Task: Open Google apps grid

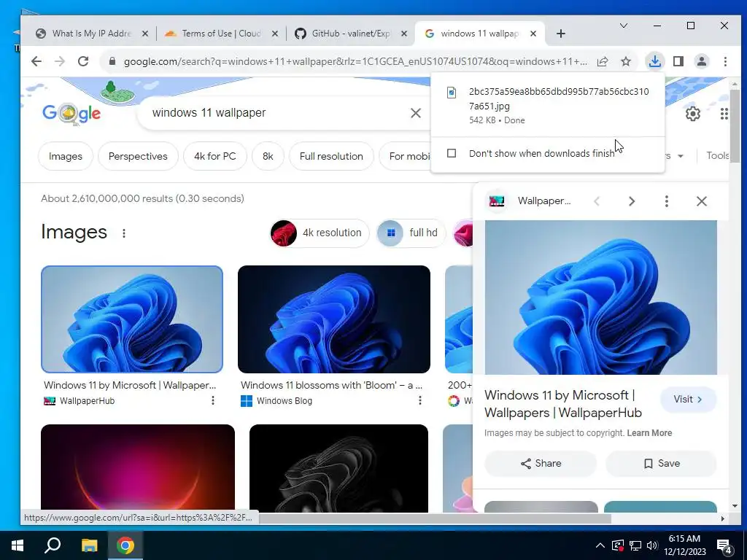Action: [x=724, y=113]
